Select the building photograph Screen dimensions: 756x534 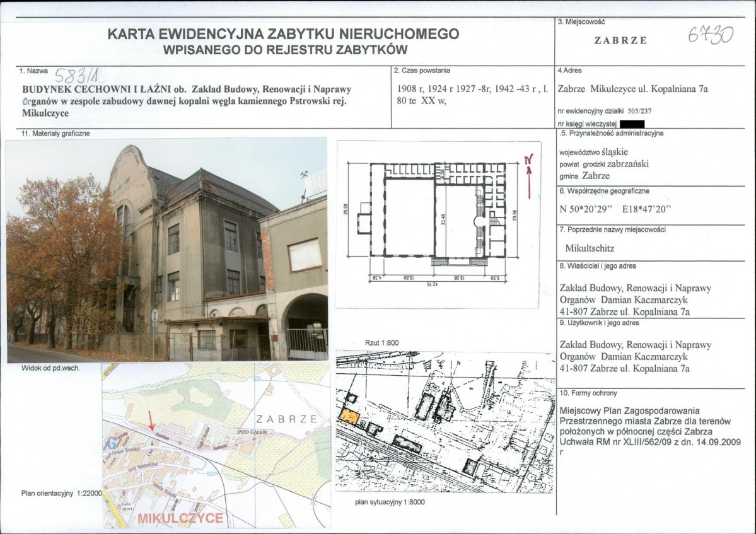(166, 250)
